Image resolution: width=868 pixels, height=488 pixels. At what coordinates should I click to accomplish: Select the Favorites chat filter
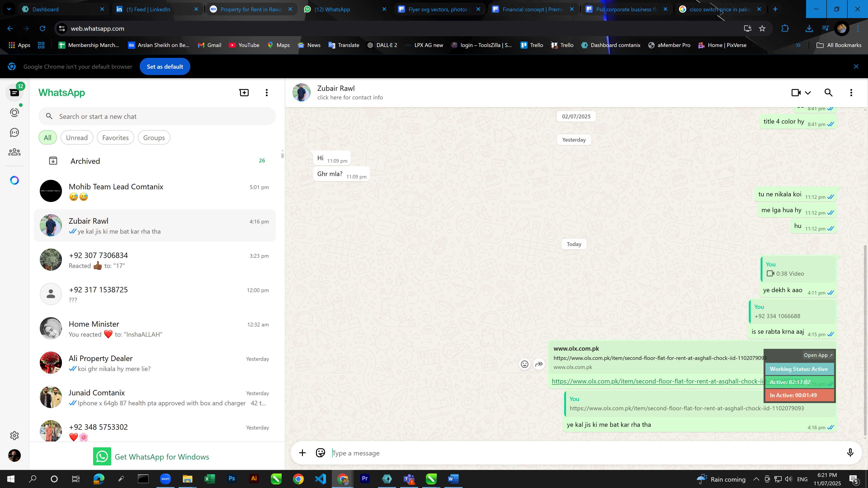115,138
